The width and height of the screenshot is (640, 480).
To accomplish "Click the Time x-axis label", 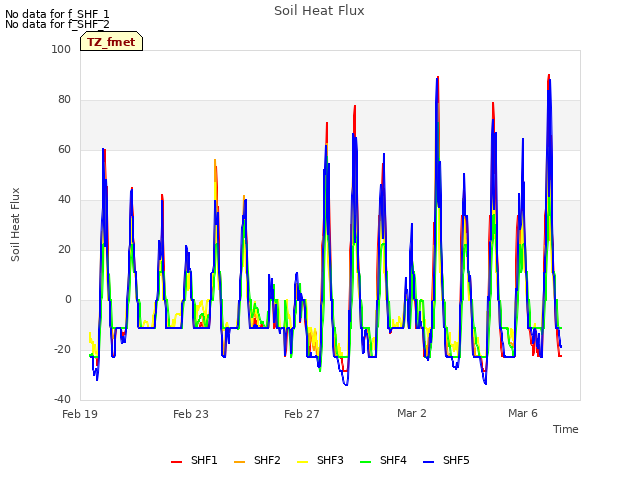I will point(565,429).
